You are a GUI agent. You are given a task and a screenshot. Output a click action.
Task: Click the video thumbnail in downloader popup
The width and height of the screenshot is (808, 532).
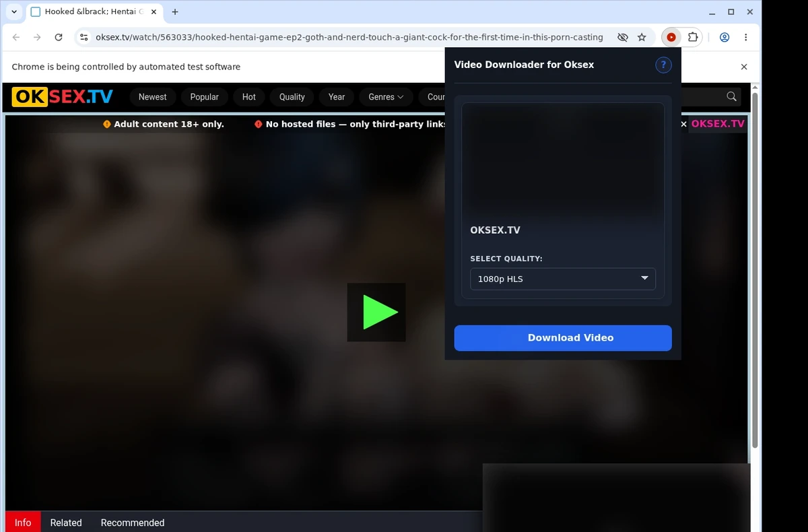(563, 160)
